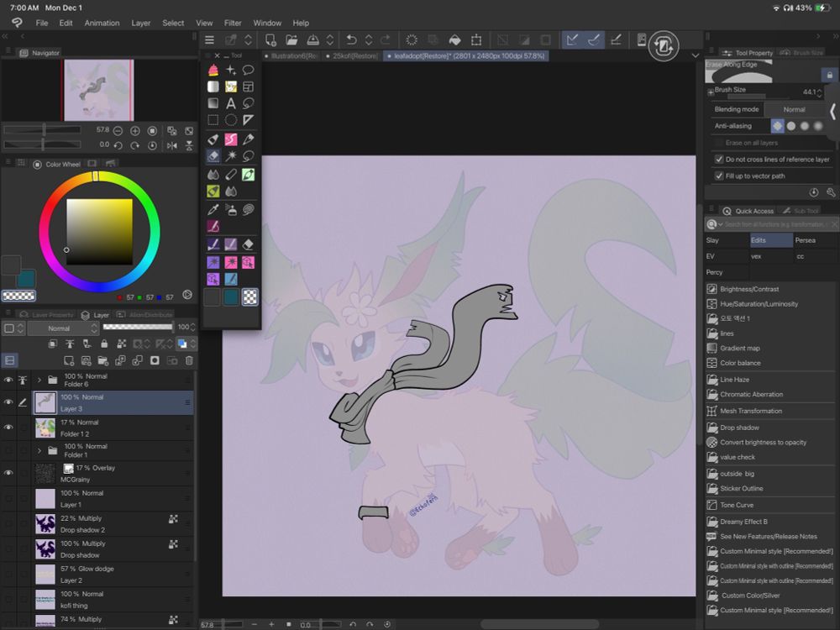Open layer blending mode Normal dropdown
Screen dimensions: 840x630
click(x=63, y=328)
